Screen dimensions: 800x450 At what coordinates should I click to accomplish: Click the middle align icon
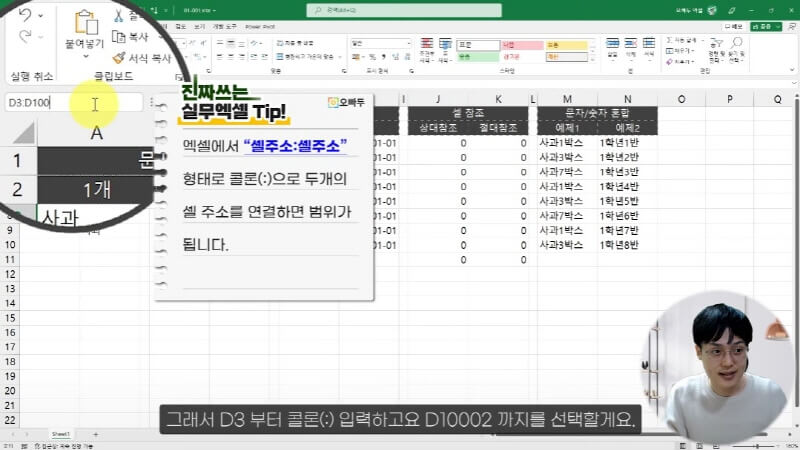click(231, 43)
